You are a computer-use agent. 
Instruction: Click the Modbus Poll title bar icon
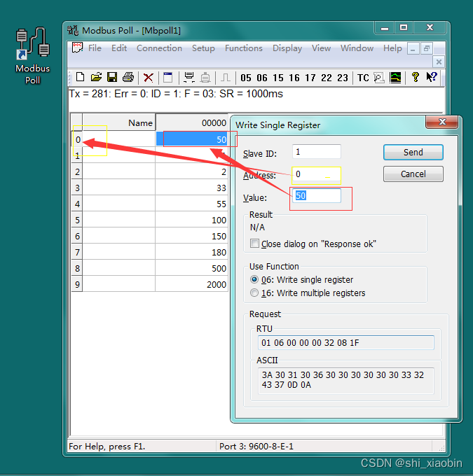(x=73, y=30)
